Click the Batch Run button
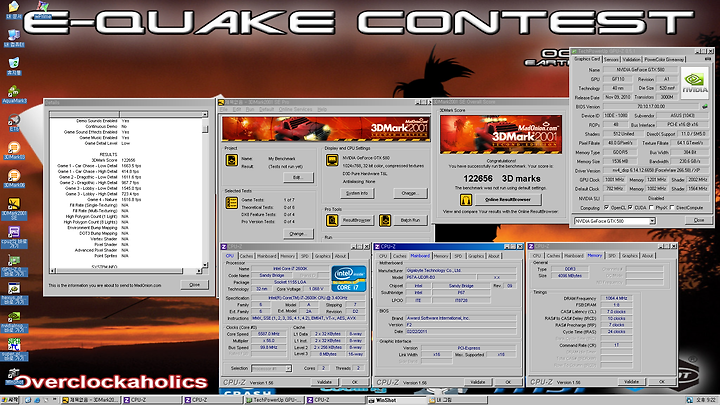 (410, 220)
